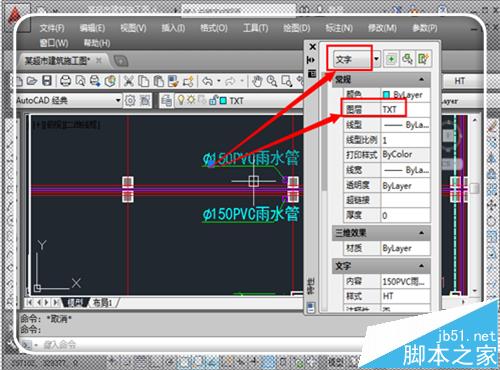Image resolution: width=500 pixels, height=370 pixels.
Task: Open the Undo history dropdown arrow
Action: coord(219,81)
